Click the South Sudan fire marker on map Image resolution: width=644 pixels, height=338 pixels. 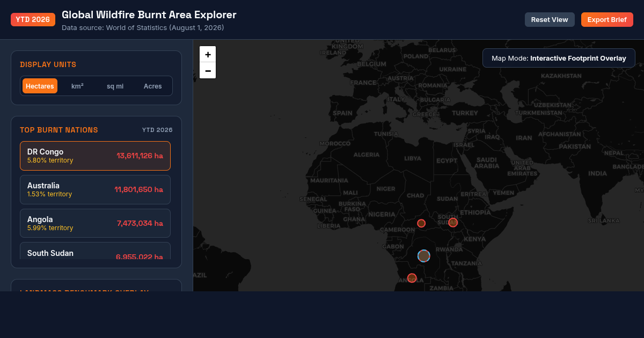pyautogui.click(x=453, y=223)
